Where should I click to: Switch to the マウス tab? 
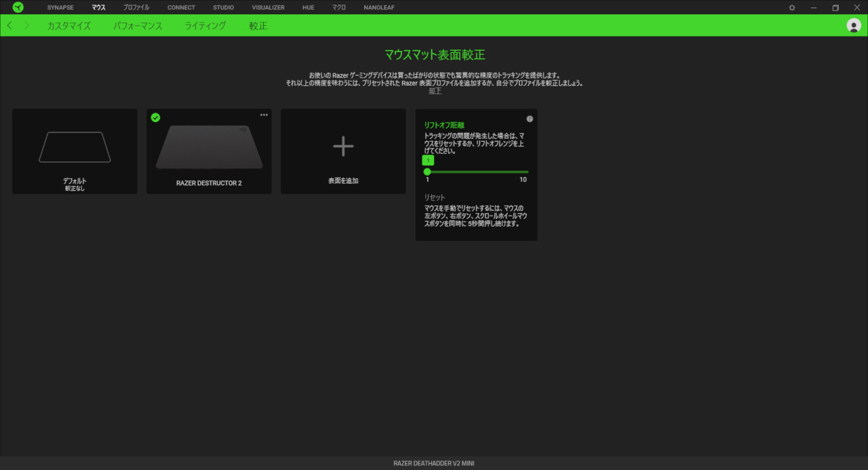click(98, 7)
